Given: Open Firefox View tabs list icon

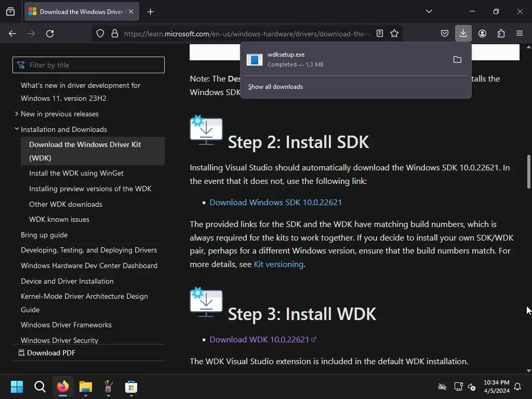Looking at the screenshot, I should tap(10, 11).
